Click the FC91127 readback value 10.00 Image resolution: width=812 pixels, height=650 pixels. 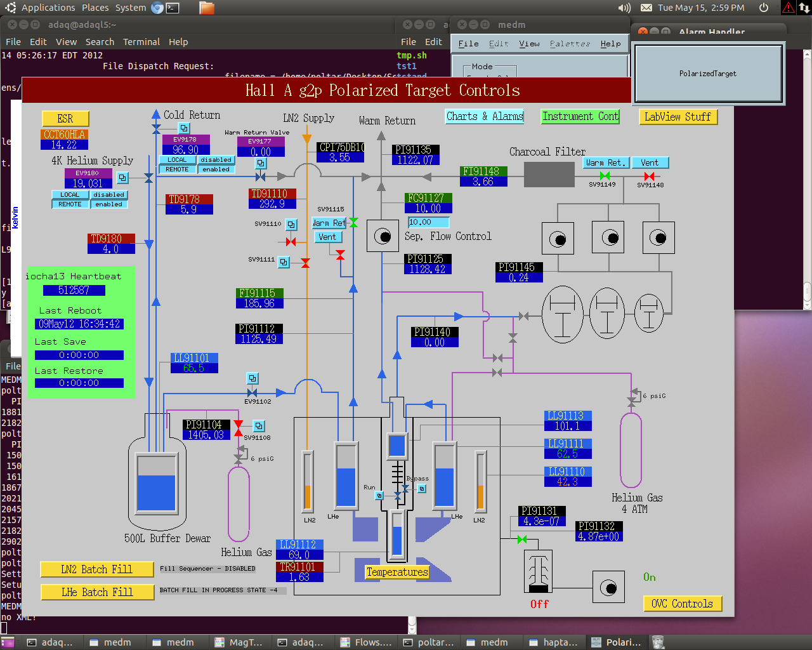pyautogui.click(x=428, y=208)
